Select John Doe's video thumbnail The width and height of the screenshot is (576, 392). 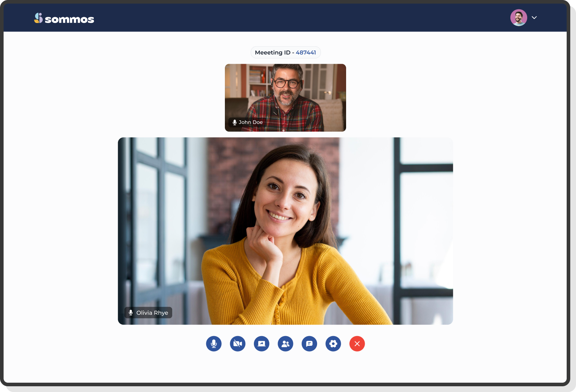pos(285,93)
